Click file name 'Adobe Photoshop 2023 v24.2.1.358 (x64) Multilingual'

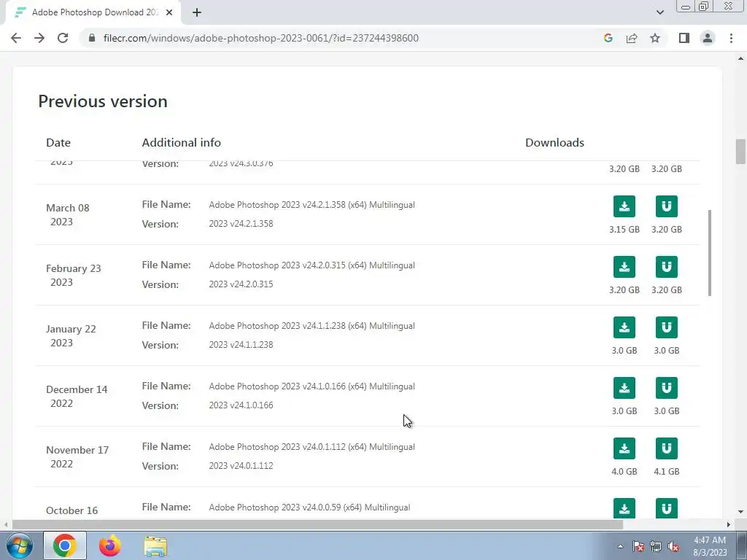point(311,205)
